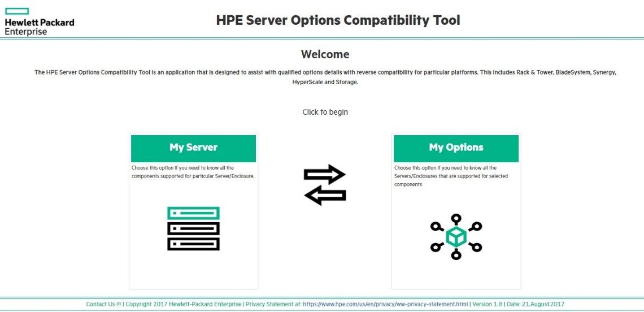The height and width of the screenshot is (312, 644).
Task: Click the 'Date: 21.August.2017' footer text
Action: click(536, 305)
